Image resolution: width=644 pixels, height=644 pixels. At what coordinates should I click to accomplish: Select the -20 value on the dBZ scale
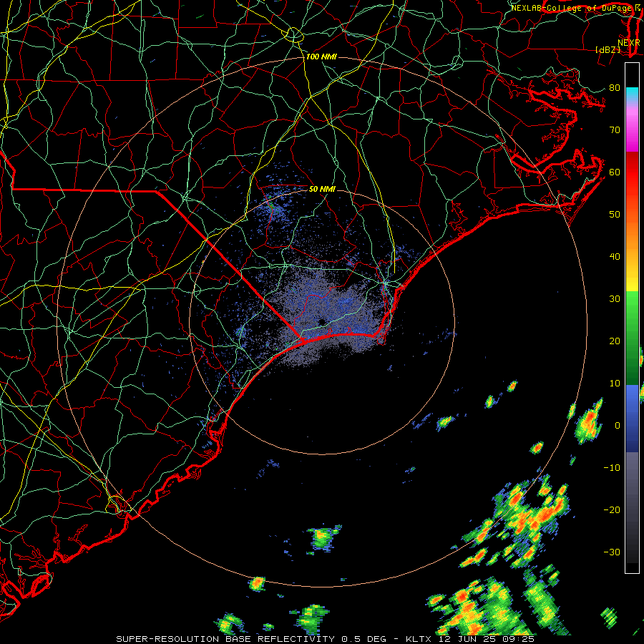612,510
